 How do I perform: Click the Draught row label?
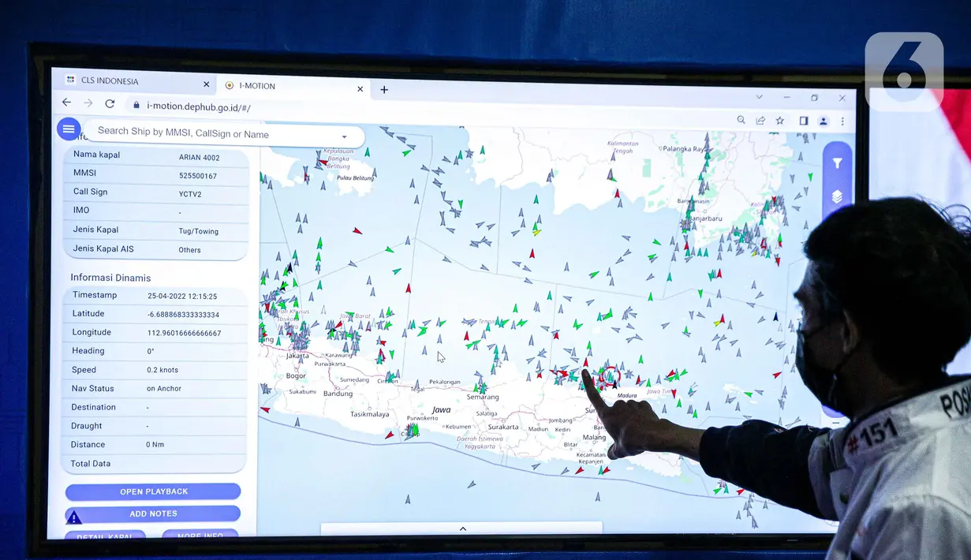point(87,426)
